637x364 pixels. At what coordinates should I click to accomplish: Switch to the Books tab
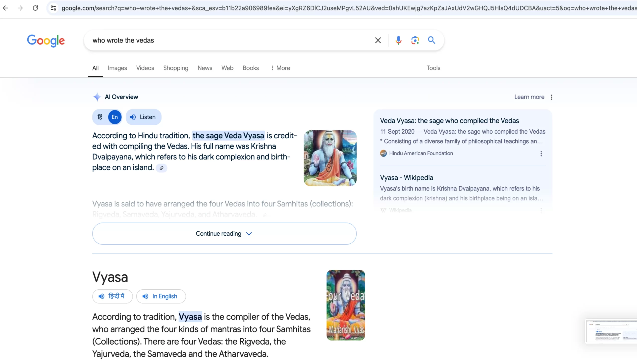[x=251, y=68]
